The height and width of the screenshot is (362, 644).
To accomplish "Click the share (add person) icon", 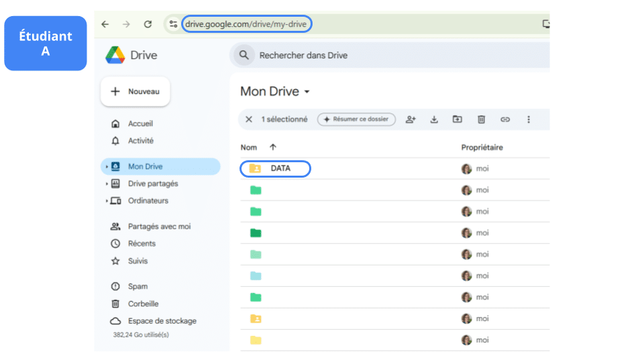I will (x=411, y=119).
